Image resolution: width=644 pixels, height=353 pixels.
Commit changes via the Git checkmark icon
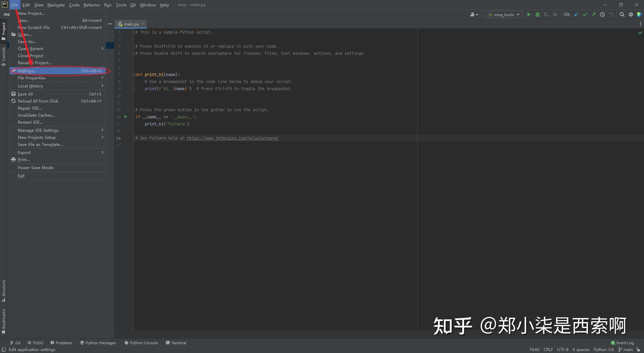[585, 14]
